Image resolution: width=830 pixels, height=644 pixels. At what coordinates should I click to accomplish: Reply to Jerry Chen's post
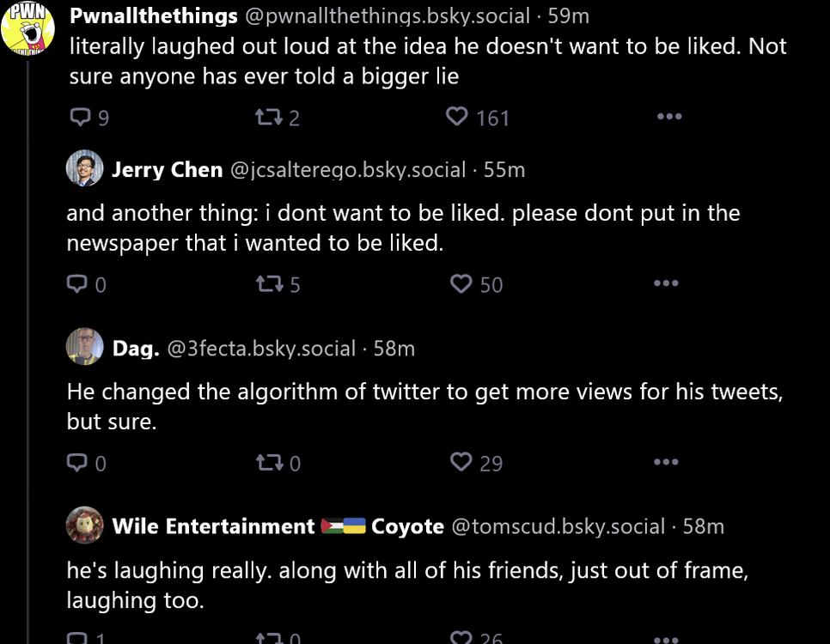pyautogui.click(x=77, y=283)
